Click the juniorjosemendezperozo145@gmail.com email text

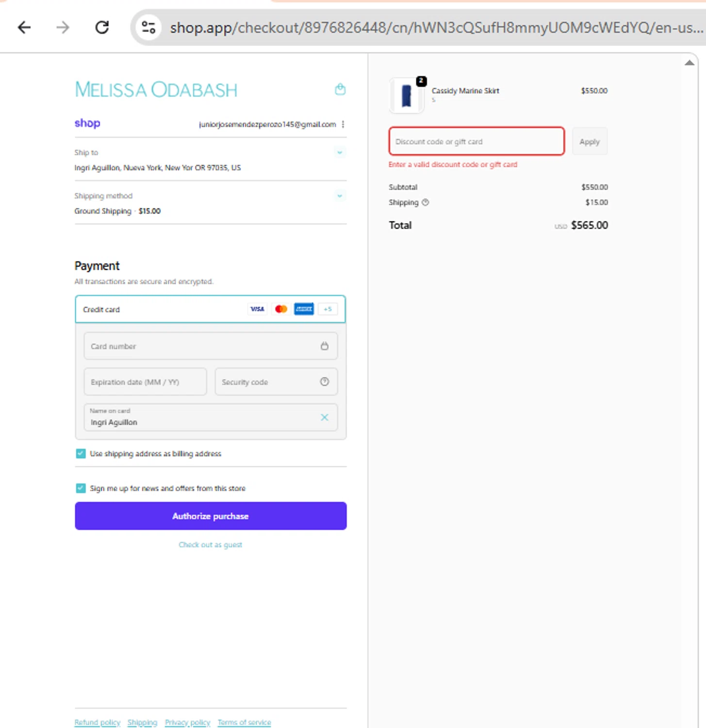pyautogui.click(x=267, y=124)
